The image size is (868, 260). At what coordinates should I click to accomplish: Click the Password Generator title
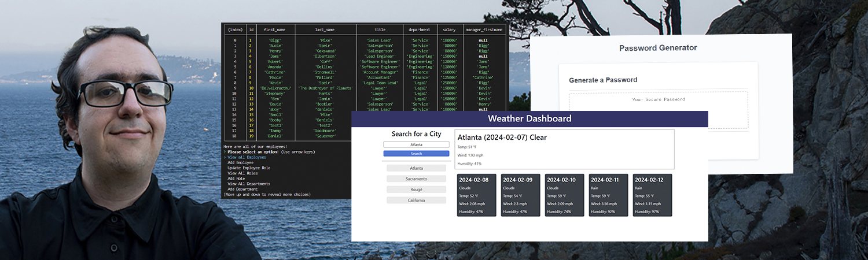pos(658,48)
